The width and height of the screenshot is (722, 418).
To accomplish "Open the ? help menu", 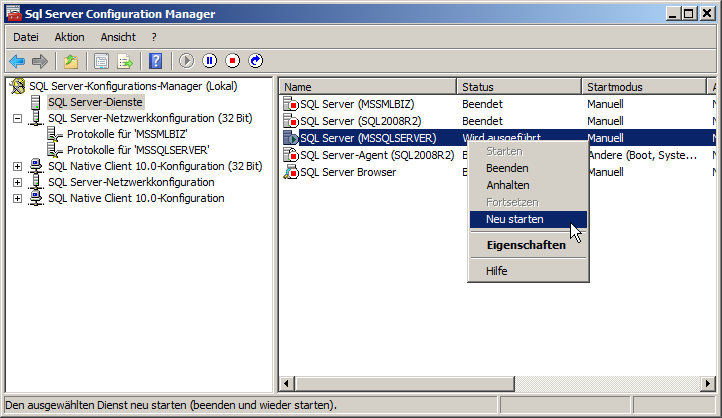I will [154, 37].
